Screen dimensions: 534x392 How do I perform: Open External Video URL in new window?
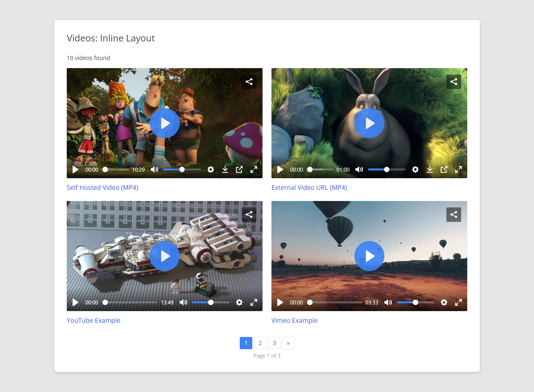(x=444, y=170)
